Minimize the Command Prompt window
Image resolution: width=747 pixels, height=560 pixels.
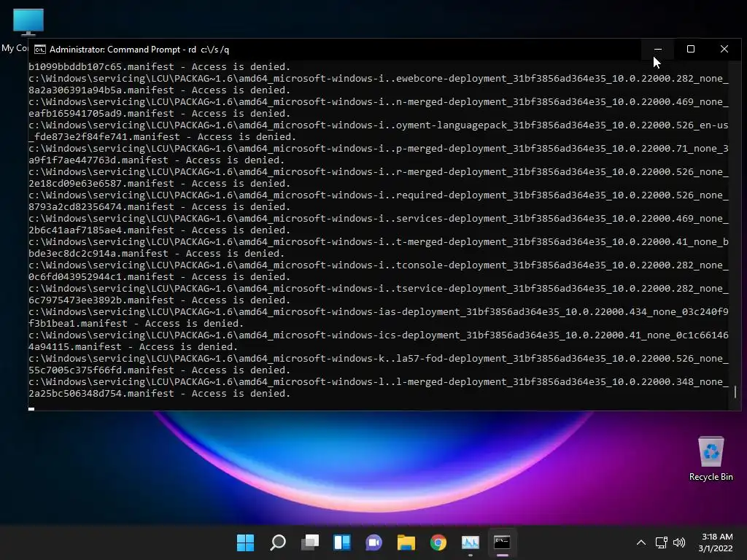pyautogui.click(x=658, y=49)
